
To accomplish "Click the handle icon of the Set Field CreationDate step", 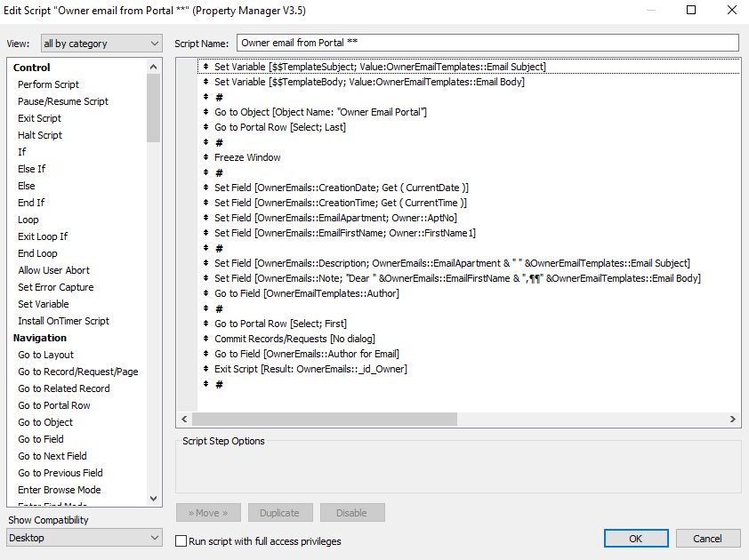I will (x=205, y=188).
